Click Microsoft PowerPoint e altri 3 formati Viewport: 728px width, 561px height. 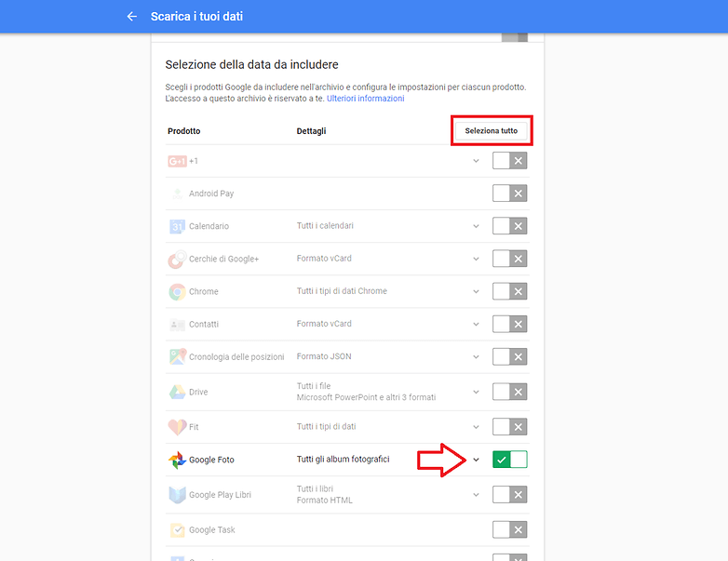click(366, 397)
